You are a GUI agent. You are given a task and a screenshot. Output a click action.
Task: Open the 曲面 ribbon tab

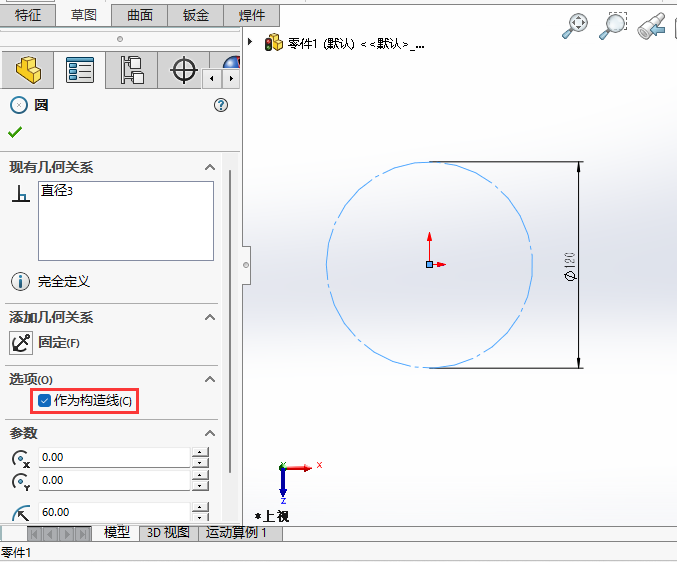pyautogui.click(x=139, y=15)
